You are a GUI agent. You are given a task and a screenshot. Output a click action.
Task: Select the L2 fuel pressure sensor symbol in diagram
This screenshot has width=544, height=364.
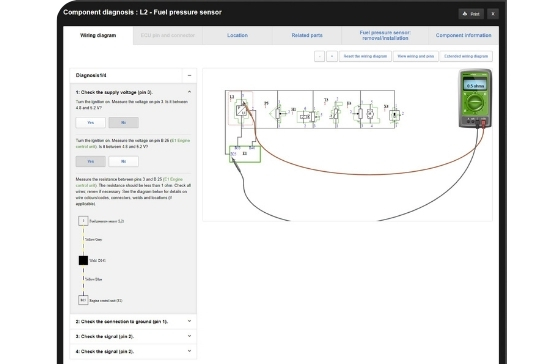tap(241, 110)
